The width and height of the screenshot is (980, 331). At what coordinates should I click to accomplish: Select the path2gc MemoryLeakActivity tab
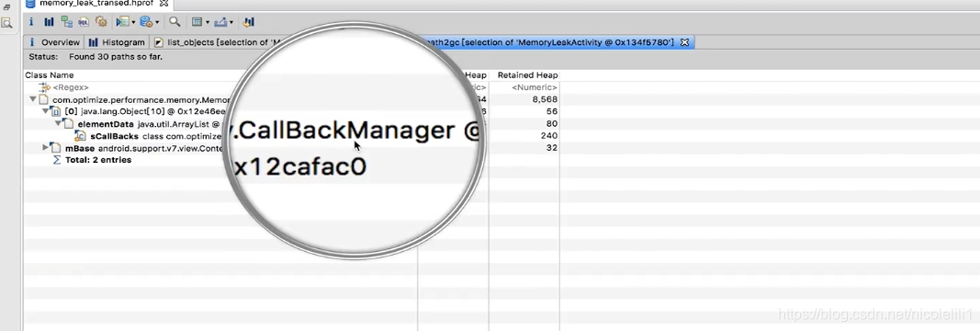(557, 42)
